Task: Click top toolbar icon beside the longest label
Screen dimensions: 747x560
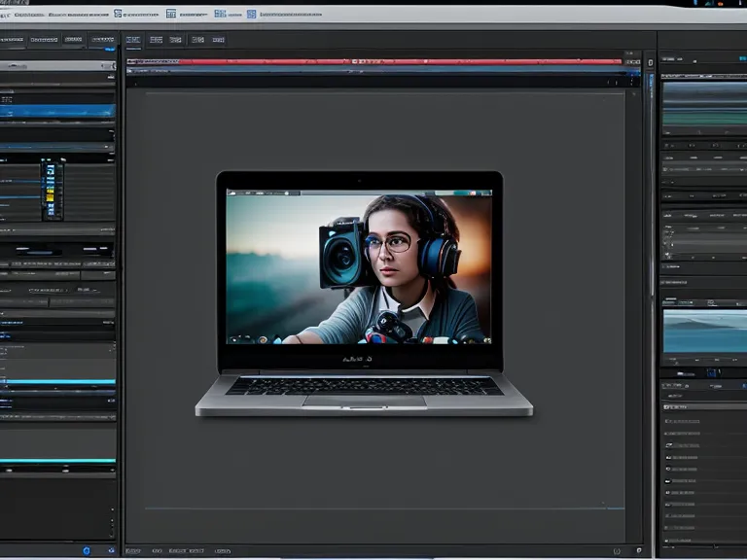Action: pos(252,14)
